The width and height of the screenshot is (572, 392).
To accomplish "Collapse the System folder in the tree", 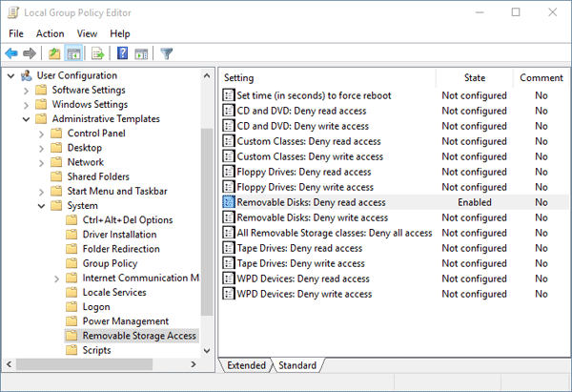I will (x=41, y=205).
